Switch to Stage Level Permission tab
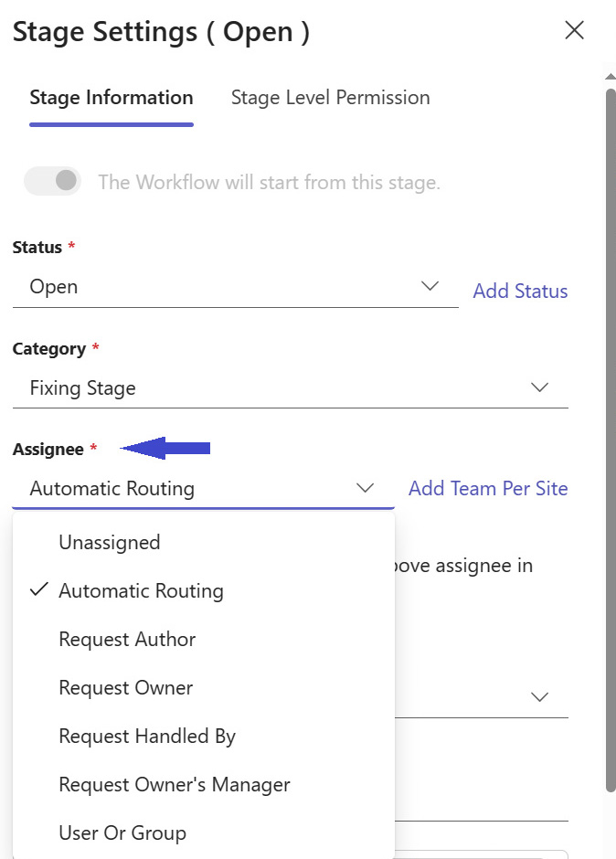 (331, 98)
